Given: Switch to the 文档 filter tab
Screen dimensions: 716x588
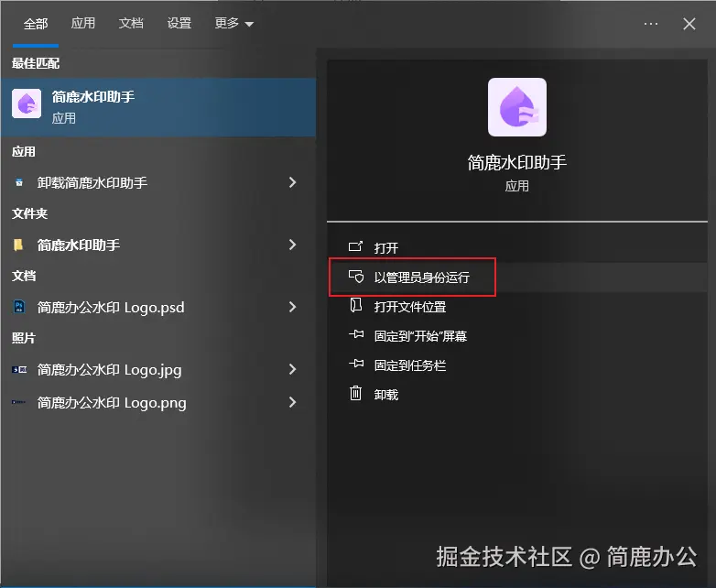Looking at the screenshot, I should click(131, 23).
